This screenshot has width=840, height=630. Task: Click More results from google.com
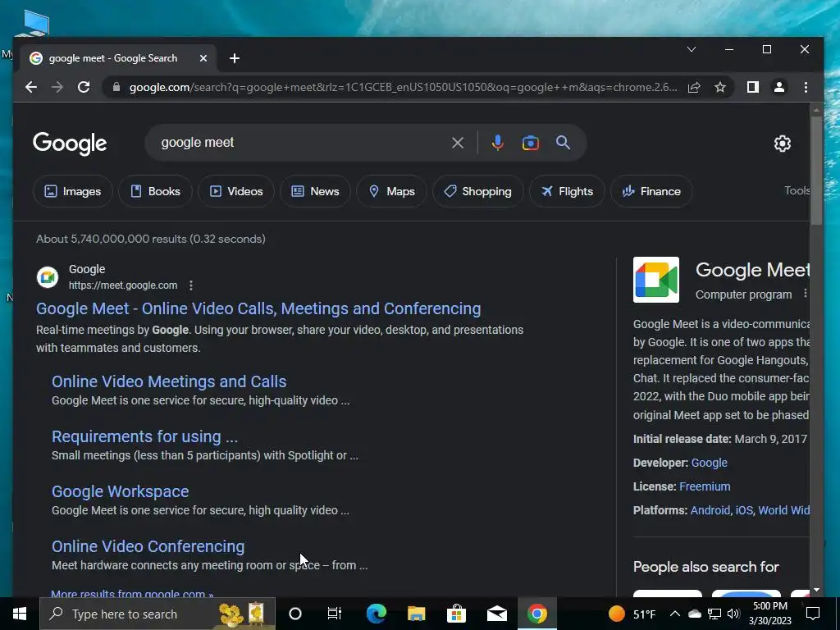point(132,594)
